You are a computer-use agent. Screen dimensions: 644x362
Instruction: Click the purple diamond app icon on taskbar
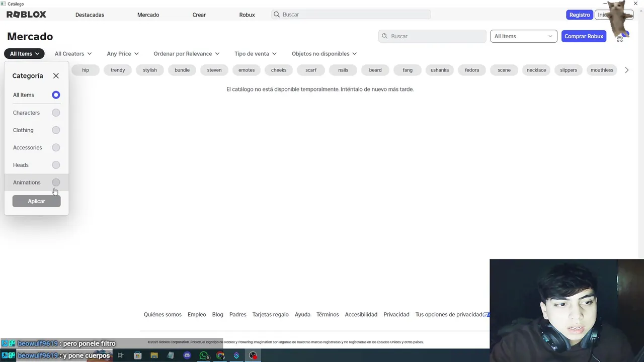[236, 355]
